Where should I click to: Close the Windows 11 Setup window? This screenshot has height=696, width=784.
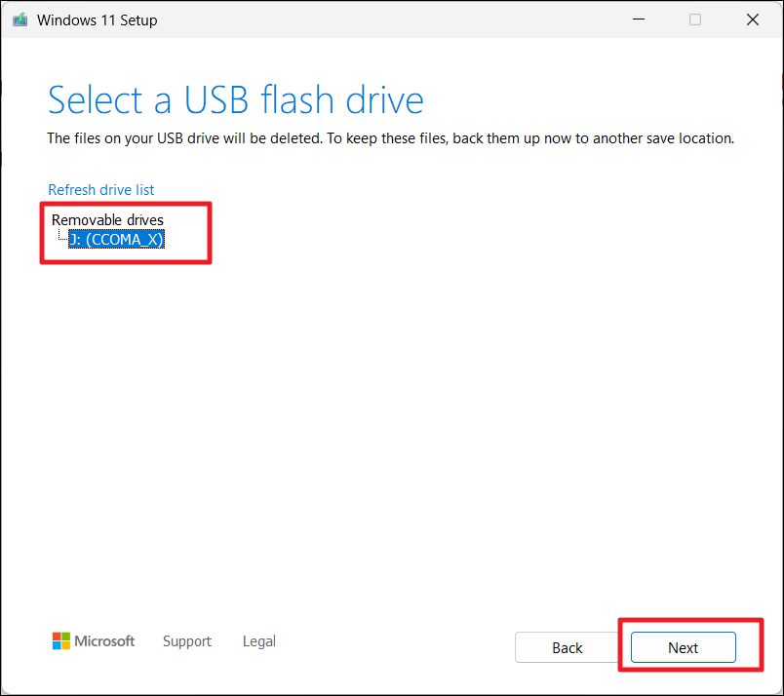pos(752,19)
